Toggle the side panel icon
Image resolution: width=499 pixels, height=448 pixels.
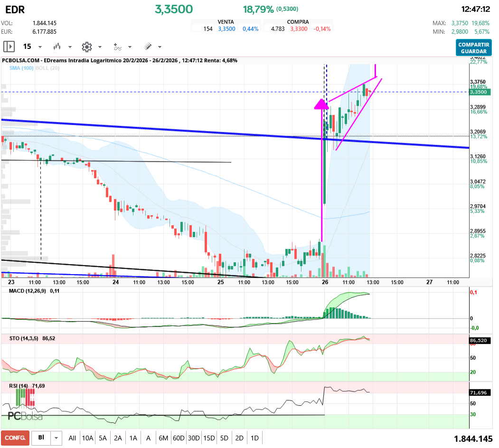(x=9, y=47)
